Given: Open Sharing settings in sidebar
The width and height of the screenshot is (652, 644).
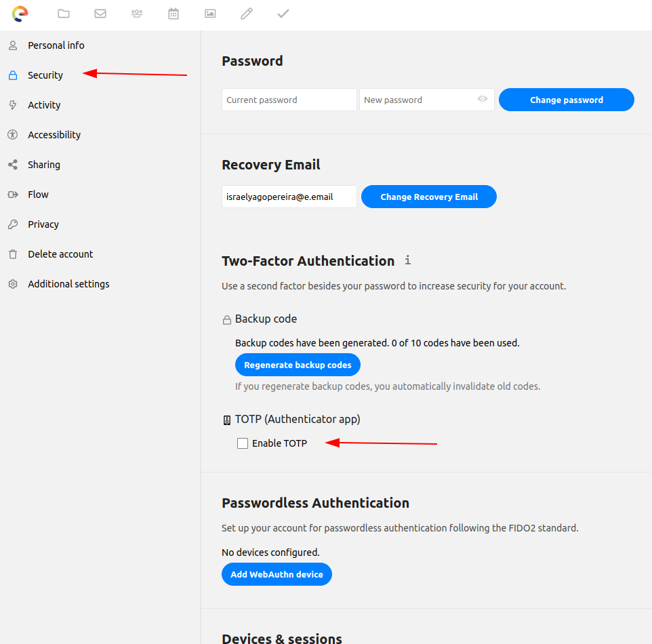Looking at the screenshot, I should [44, 165].
